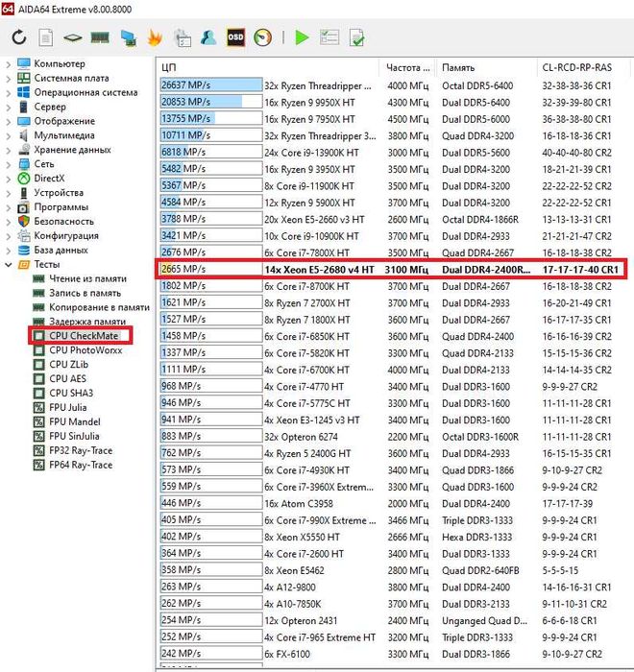
Task: Click the clipboard report wizard icon
Action: coord(183,37)
